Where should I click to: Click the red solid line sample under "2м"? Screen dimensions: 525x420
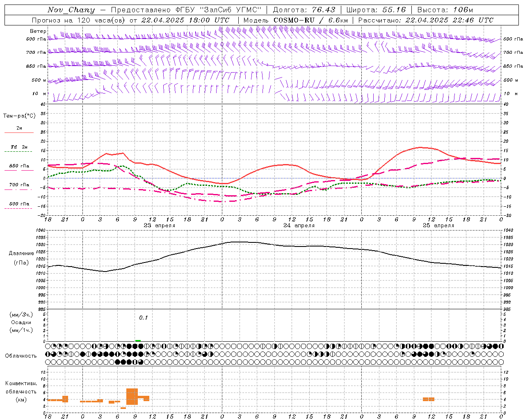[x=19, y=133]
